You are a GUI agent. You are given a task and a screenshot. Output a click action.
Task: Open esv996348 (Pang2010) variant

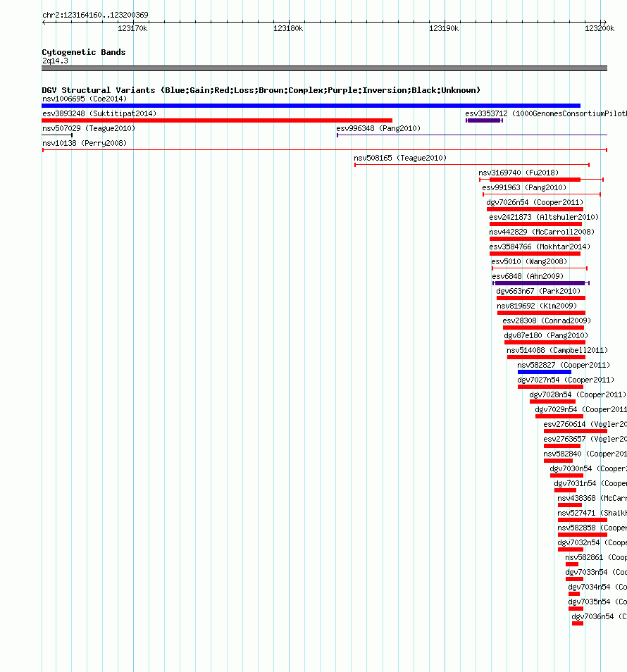click(378, 129)
